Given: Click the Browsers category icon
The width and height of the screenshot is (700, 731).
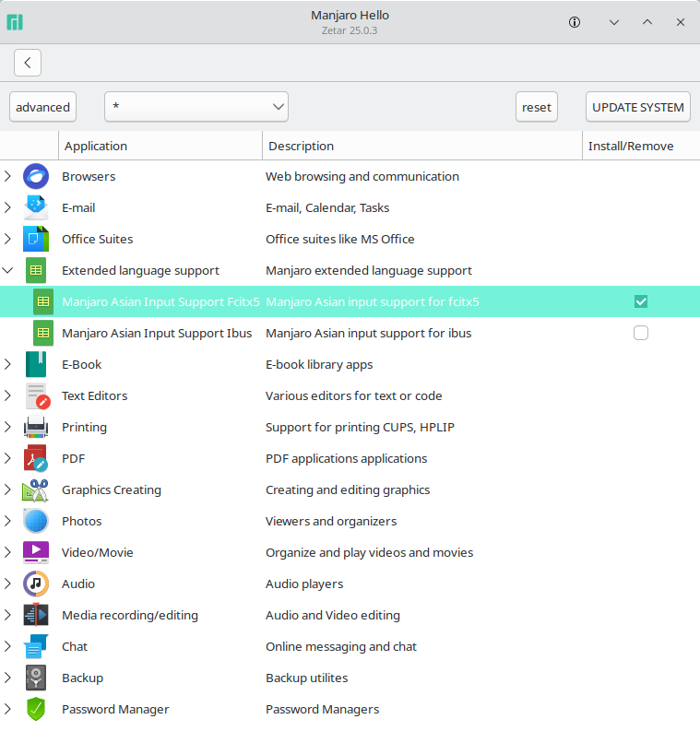Looking at the screenshot, I should tap(36, 176).
